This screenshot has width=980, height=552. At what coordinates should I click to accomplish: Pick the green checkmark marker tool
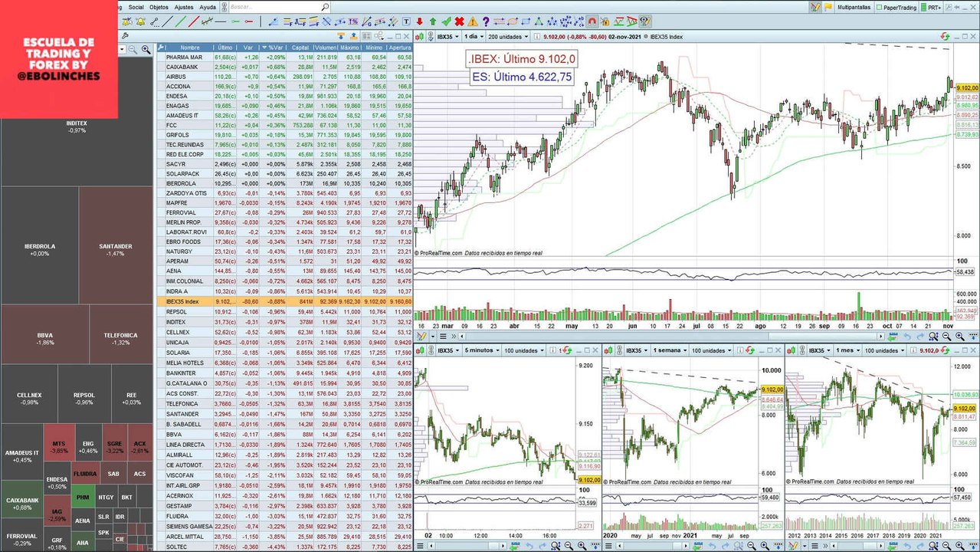[446, 21]
